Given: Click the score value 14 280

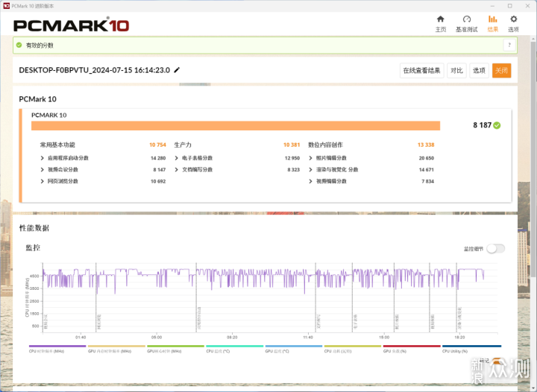Looking at the screenshot, I should [158, 158].
